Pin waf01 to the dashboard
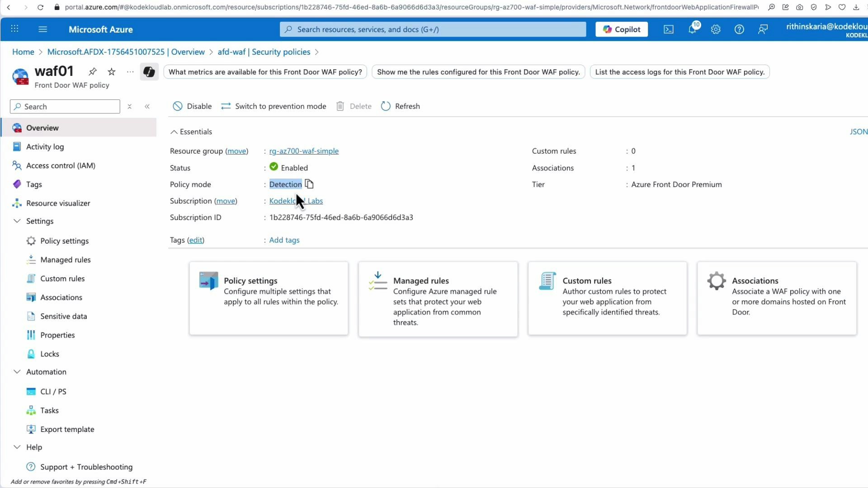This screenshot has height=488, width=868. (x=92, y=71)
